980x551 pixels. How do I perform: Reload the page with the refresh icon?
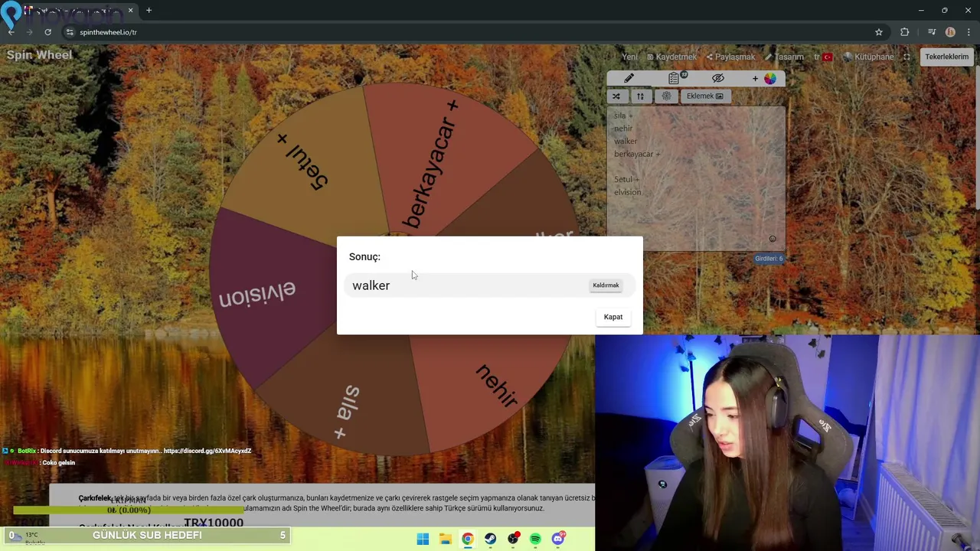[47, 32]
